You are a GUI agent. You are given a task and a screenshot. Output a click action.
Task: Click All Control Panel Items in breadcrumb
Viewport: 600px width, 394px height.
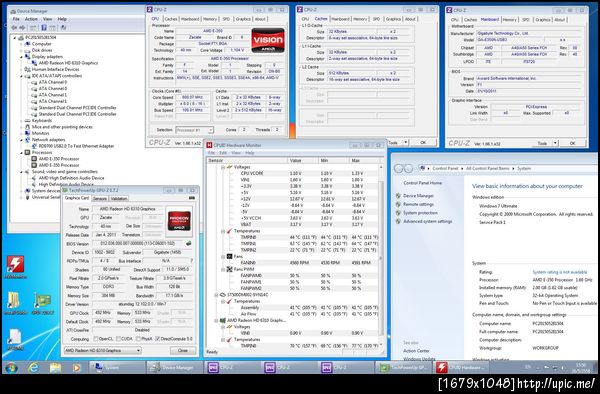click(x=487, y=168)
